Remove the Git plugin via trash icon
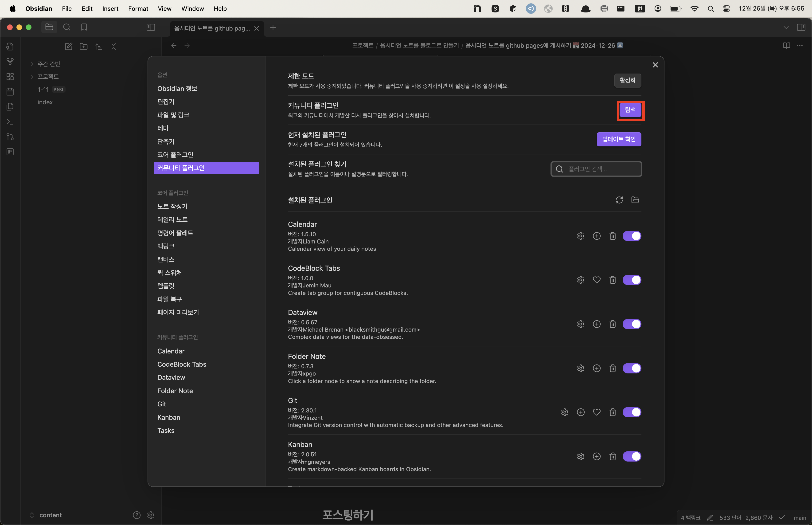Image resolution: width=812 pixels, height=525 pixels. coord(613,412)
